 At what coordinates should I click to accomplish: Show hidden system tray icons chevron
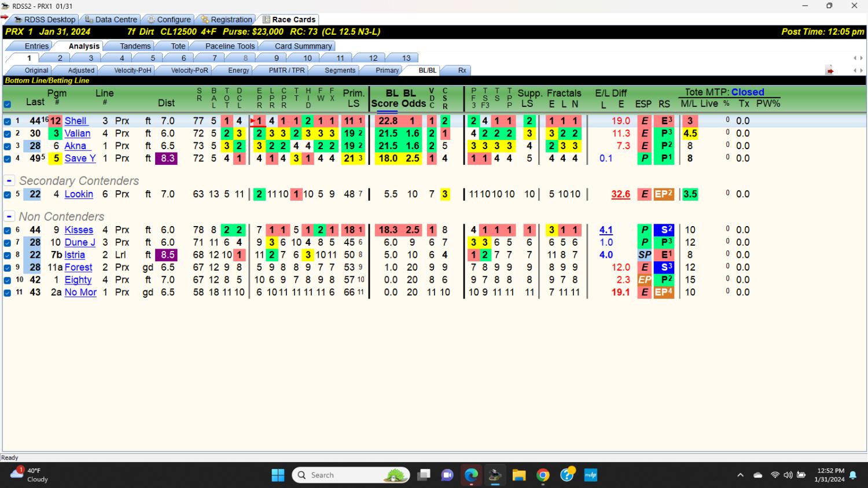coord(740,475)
